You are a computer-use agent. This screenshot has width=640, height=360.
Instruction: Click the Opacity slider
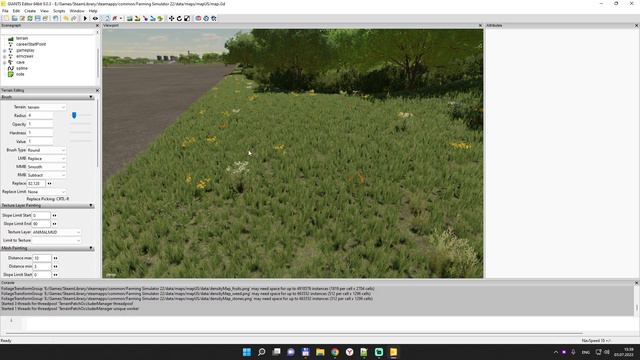[80, 124]
